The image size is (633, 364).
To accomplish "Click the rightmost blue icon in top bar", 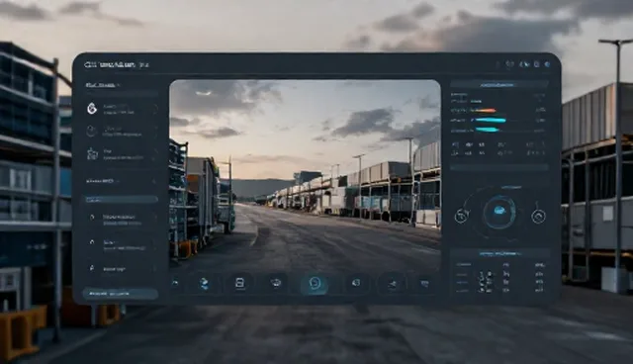I will (547, 64).
